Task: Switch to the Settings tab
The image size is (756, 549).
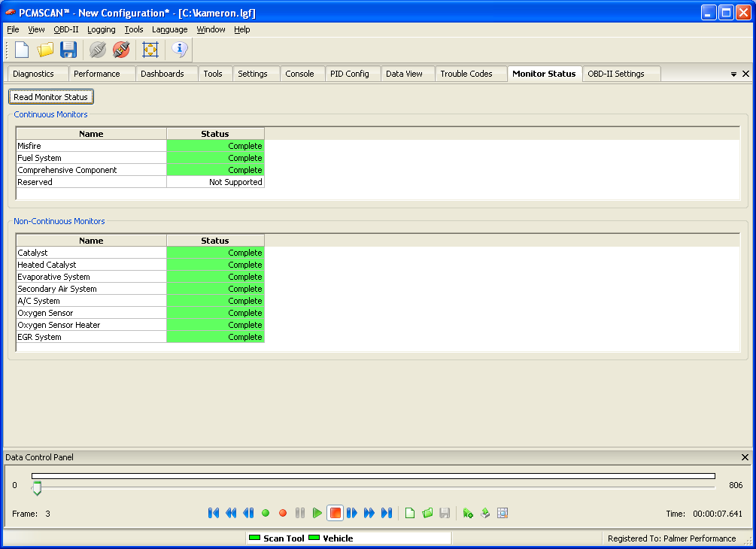Action: (x=257, y=74)
